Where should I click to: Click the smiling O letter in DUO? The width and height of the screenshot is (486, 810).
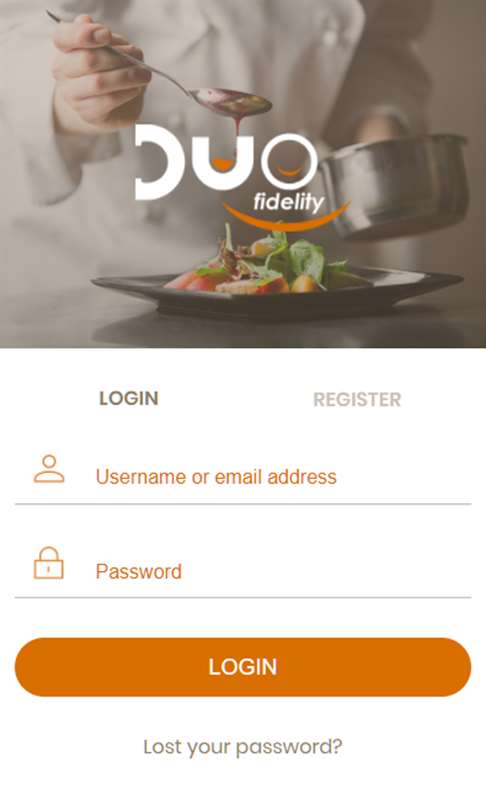289,162
